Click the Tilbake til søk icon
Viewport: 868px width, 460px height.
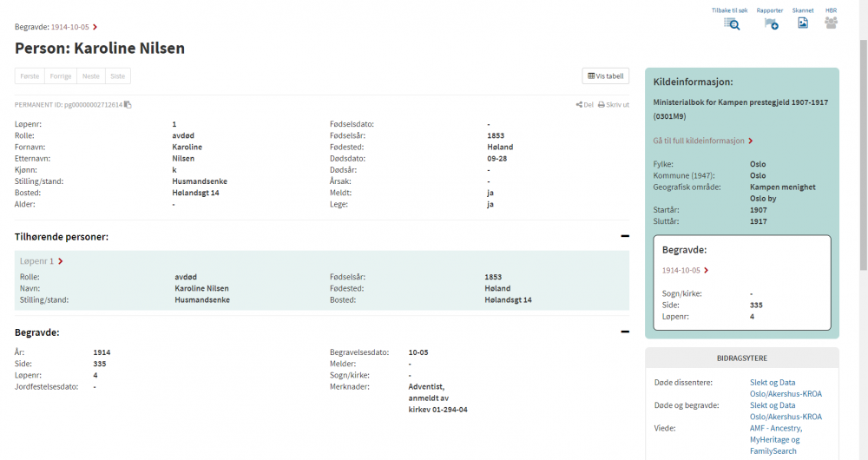click(732, 23)
